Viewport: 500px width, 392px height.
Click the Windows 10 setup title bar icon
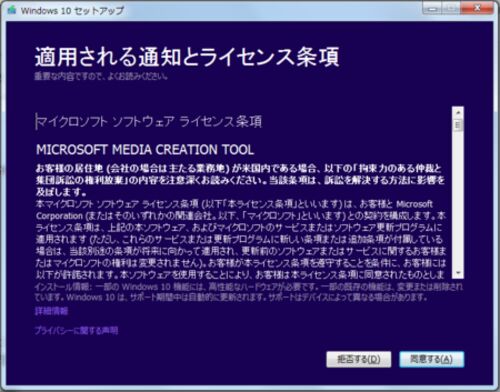(x=12, y=10)
